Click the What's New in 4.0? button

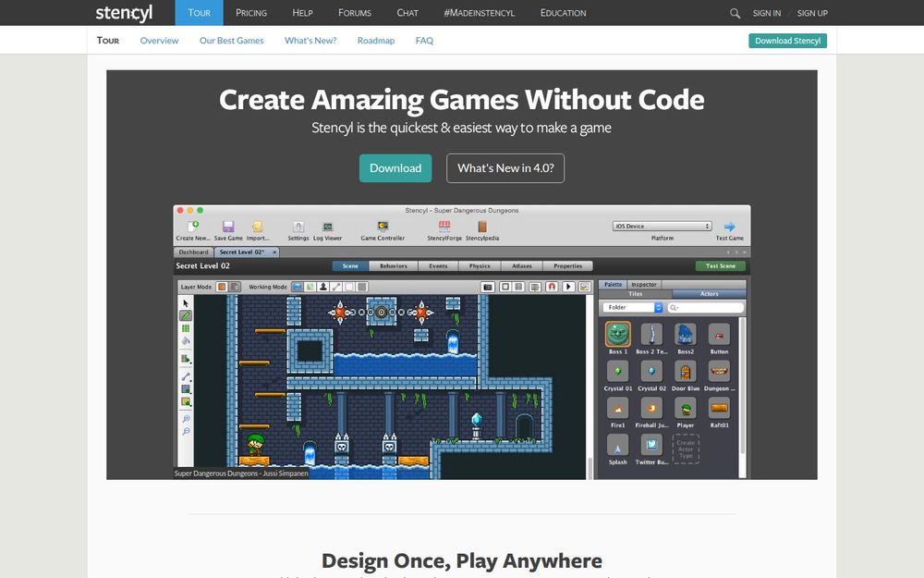(x=505, y=168)
